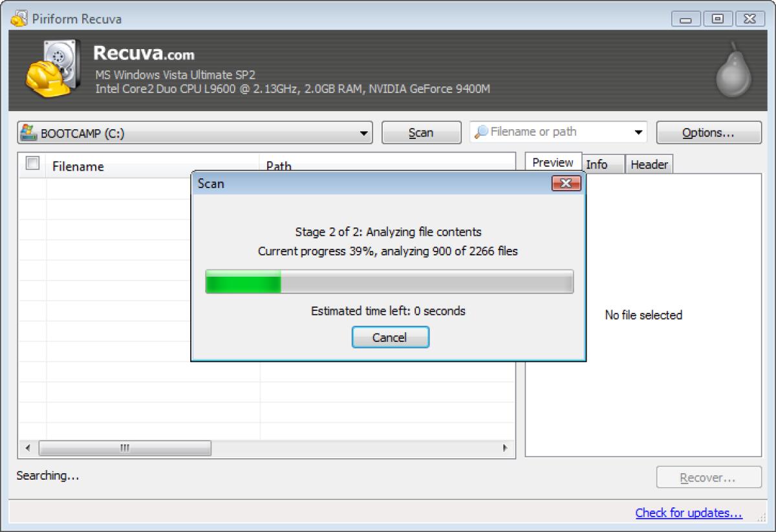Screen dimensions: 776x532
Task: Click the Recuva.com logo text
Action: pos(144,54)
